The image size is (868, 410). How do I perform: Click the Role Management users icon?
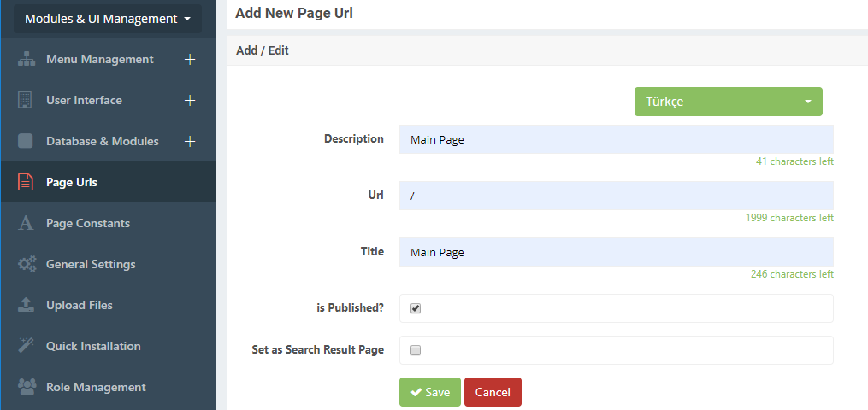point(27,387)
